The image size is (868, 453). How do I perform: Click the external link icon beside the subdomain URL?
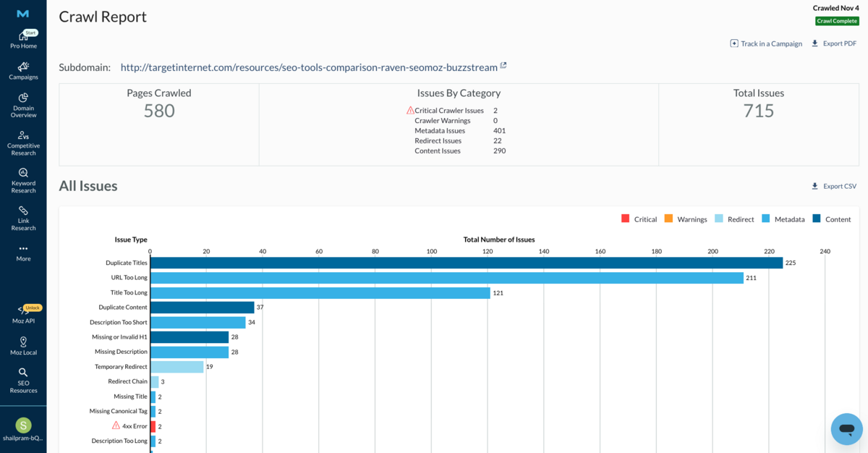click(503, 66)
